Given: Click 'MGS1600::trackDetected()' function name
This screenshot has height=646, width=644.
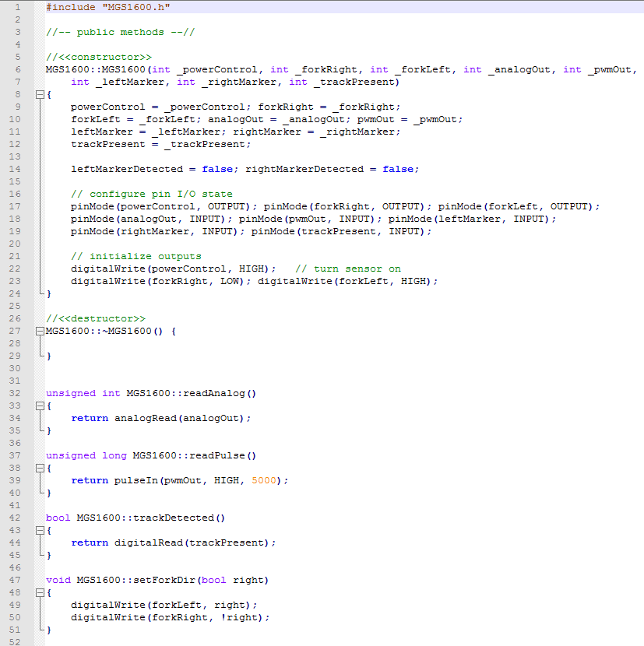Looking at the screenshot, I should click(x=151, y=518).
